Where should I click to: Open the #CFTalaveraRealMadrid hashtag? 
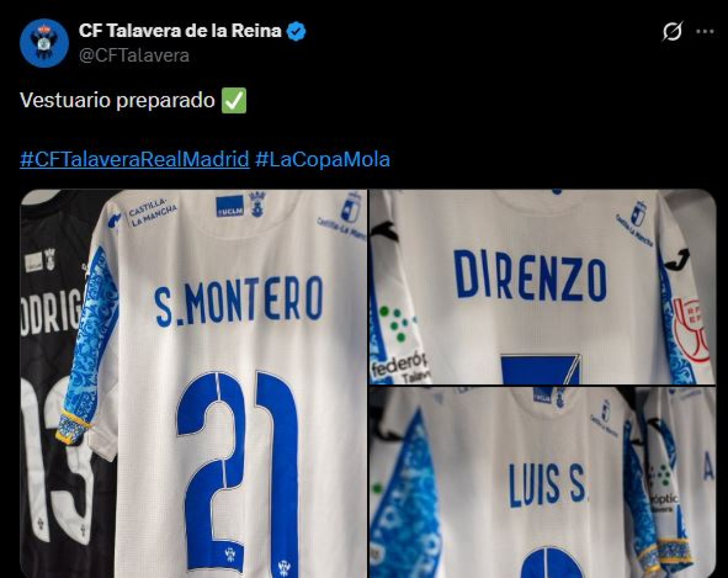click(135, 160)
